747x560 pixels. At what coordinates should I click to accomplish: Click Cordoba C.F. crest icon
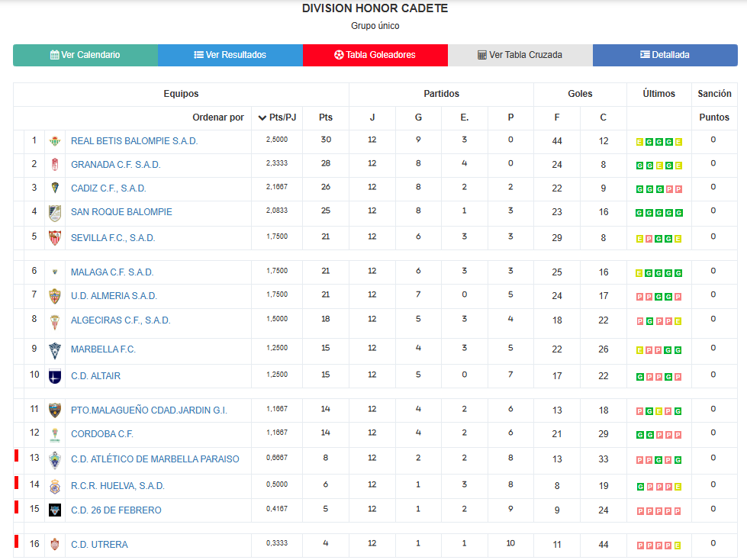(55, 435)
